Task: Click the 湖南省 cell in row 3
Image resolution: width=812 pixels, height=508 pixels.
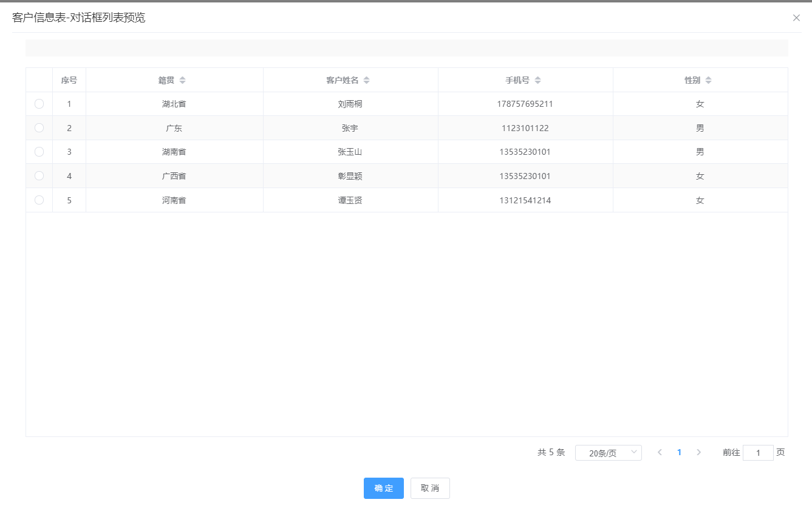Action: pos(174,152)
